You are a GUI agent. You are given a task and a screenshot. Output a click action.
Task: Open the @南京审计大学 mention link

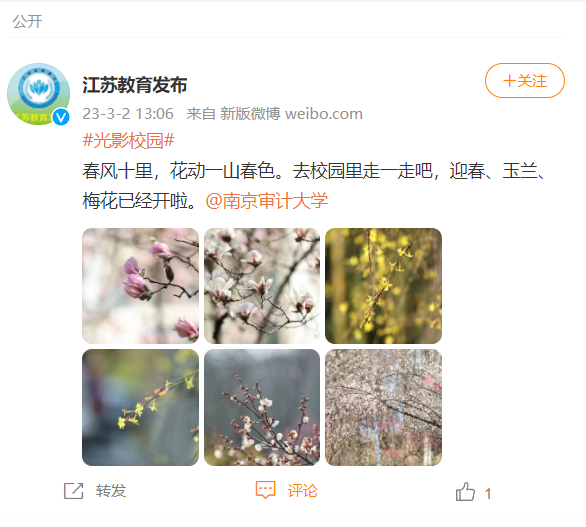266,201
